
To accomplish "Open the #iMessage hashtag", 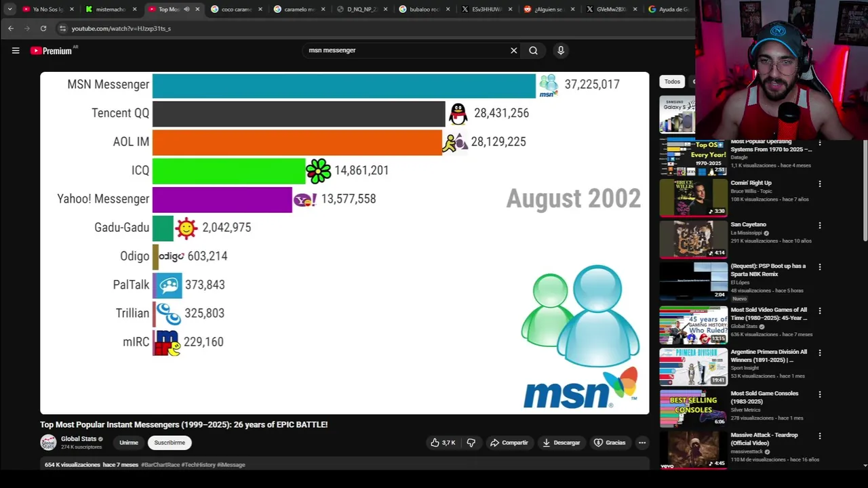I will pos(231,465).
